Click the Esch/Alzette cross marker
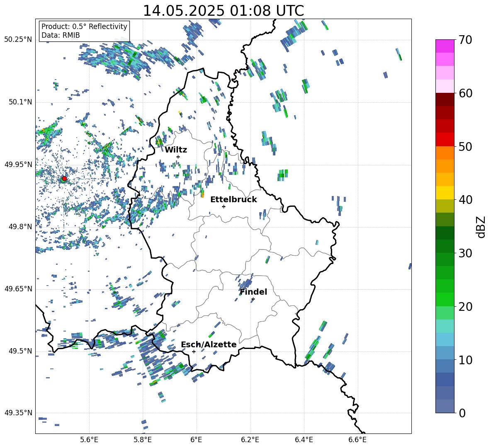 click(x=194, y=351)
